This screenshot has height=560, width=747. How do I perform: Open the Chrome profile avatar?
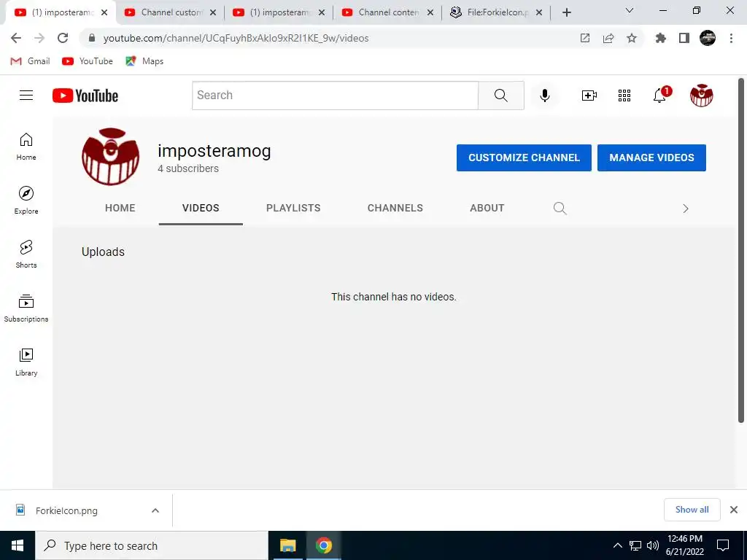point(708,38)
